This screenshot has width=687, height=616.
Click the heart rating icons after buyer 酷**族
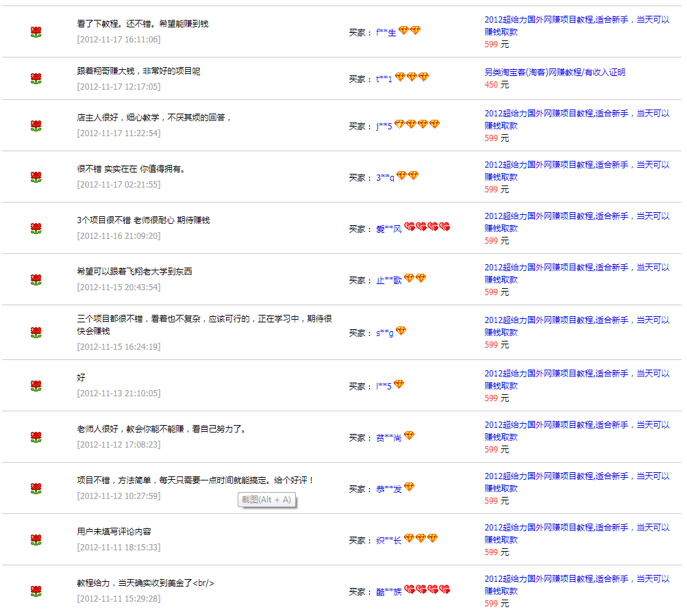pos(427,590)
